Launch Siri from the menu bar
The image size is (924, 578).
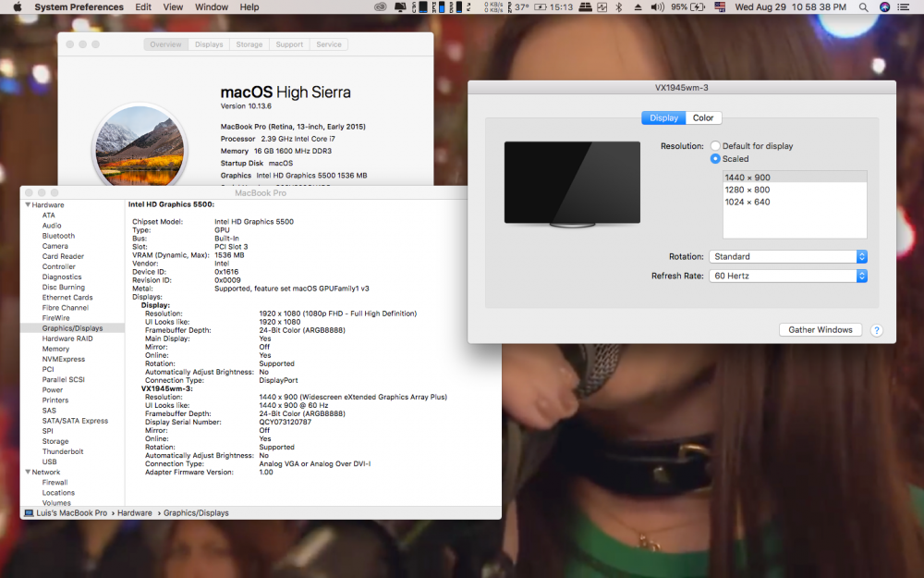click(x=884, y=7)
